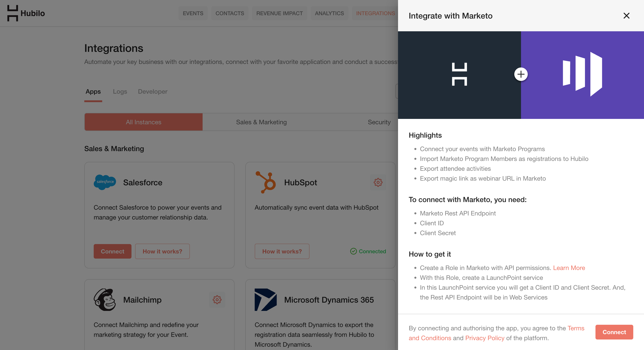Click the Microsoft Dynamics 365 card title
644x350 pixels.
coord(329,299)
